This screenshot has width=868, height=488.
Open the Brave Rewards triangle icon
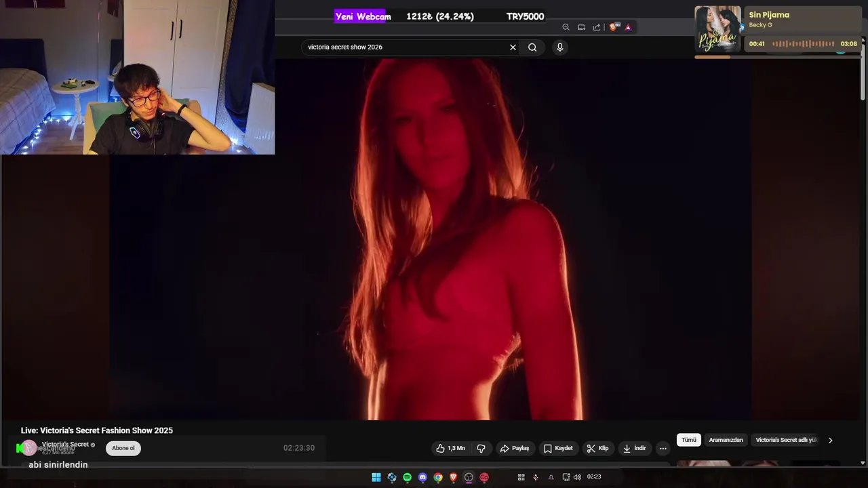coord(628,27)
